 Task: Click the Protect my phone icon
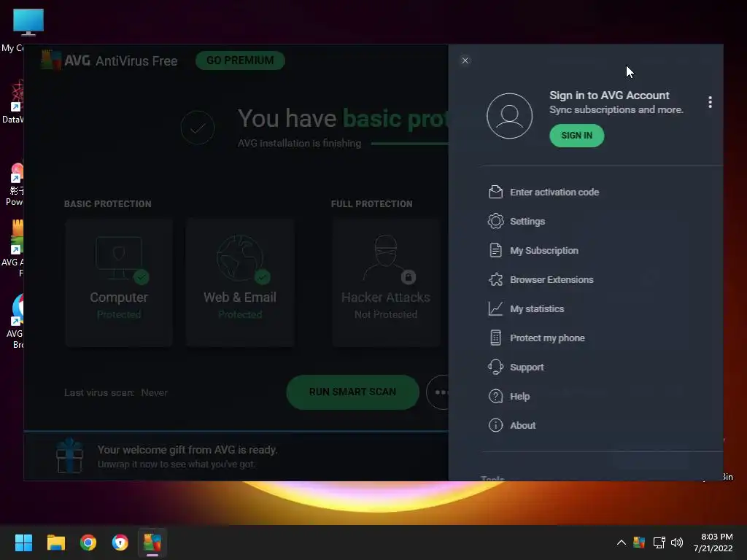[x=495, y=338]
